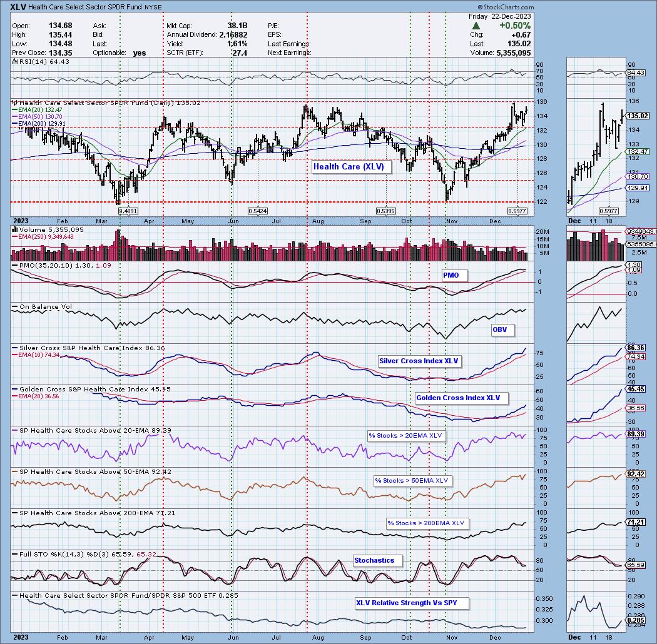The image size is (657, 644).
Task: Click the 0.5424 marker label below the price chart
Action: point(258,211)
